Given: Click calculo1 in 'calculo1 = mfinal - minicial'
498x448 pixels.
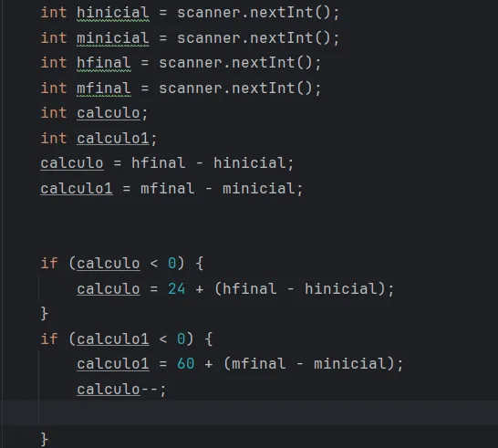Looking at the screenshot, I should (77, 189).
